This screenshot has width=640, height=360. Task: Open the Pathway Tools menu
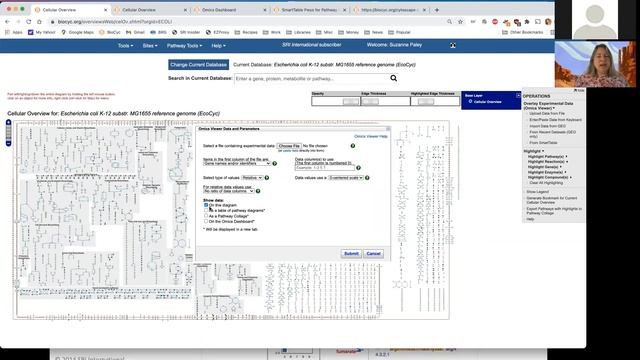pos(184,46)
